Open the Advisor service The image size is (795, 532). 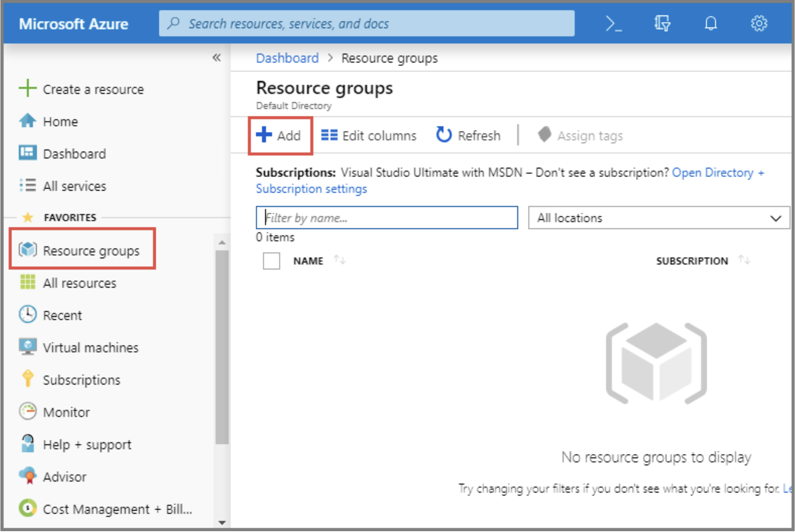coord(64,476)
